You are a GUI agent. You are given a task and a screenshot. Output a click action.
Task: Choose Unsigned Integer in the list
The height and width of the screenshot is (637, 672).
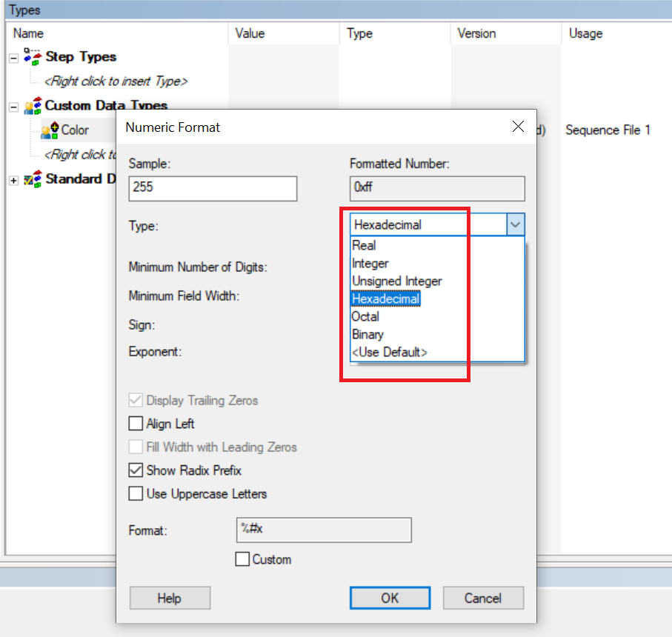pos(396,281)
